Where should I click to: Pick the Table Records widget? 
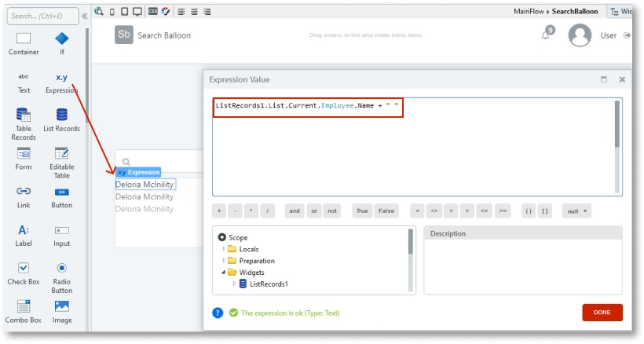pyautogui.click(x=24, y=115)
